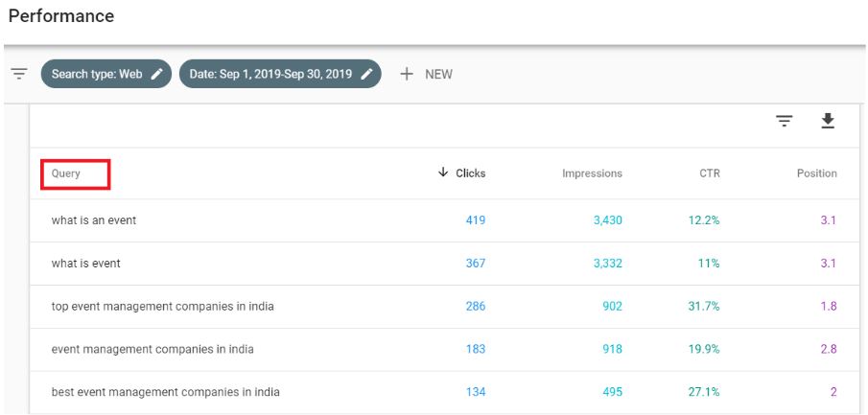The width and height of the screenshot is (868, 415).
Task: Toggle sort arrow next to Clicks
Action: pyautogui.click(x=443, y=173)
